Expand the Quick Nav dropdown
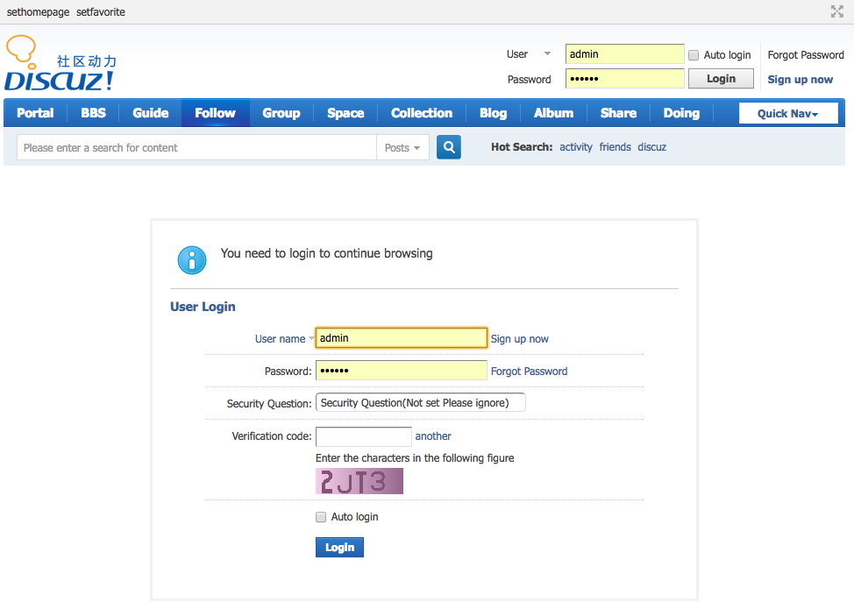The height and width of the screenshot is (616, 854). pos(788,113)
